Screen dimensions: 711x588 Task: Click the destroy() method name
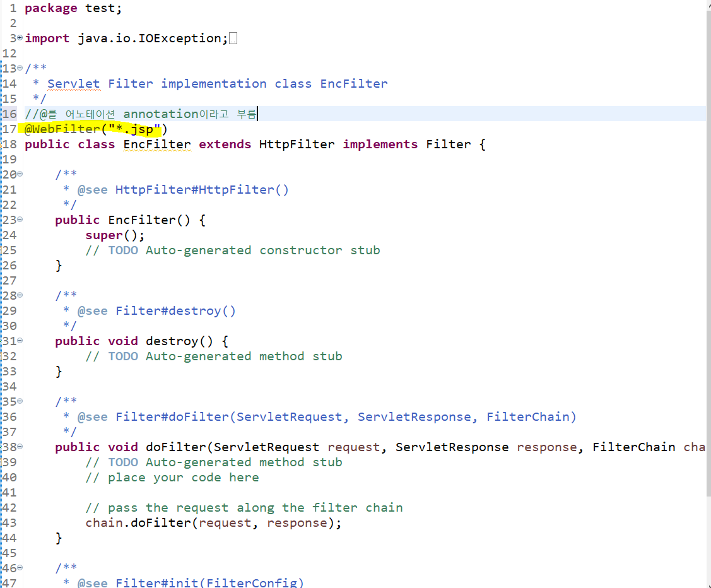pos(179,341)
